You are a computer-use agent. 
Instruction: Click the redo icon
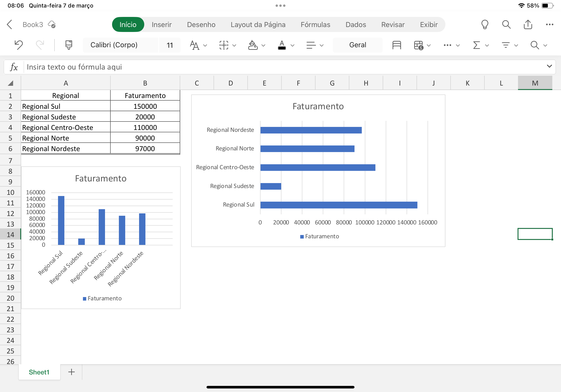39,45
